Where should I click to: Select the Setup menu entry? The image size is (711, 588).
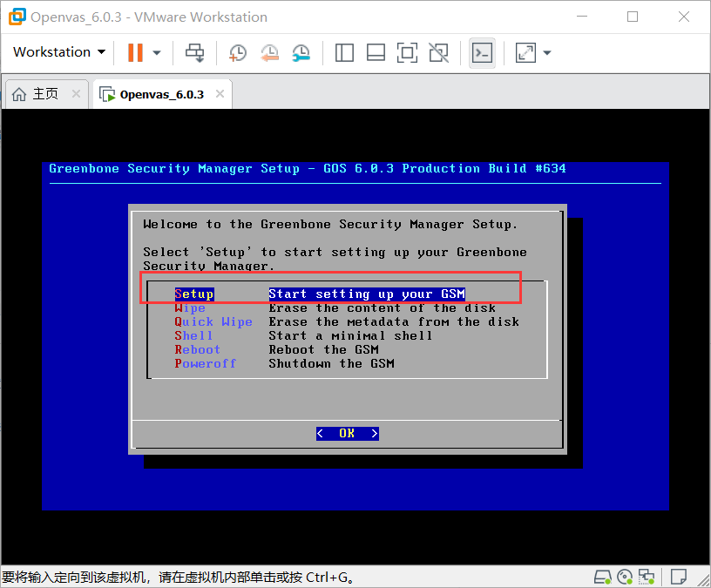(x=194, y=294)
